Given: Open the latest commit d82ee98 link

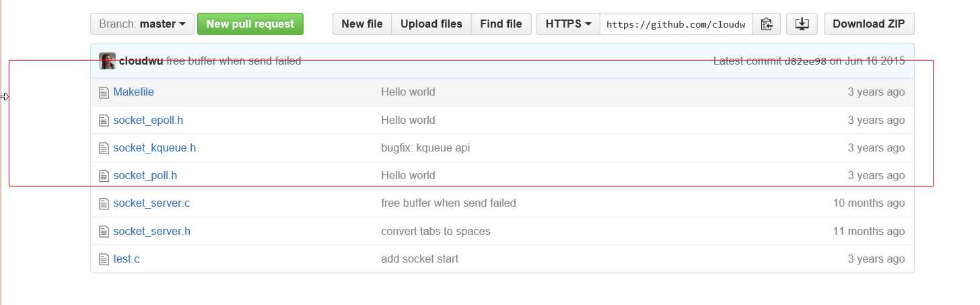Looking at the screenshot, I should pyautogui.click(x=806, y=61).
